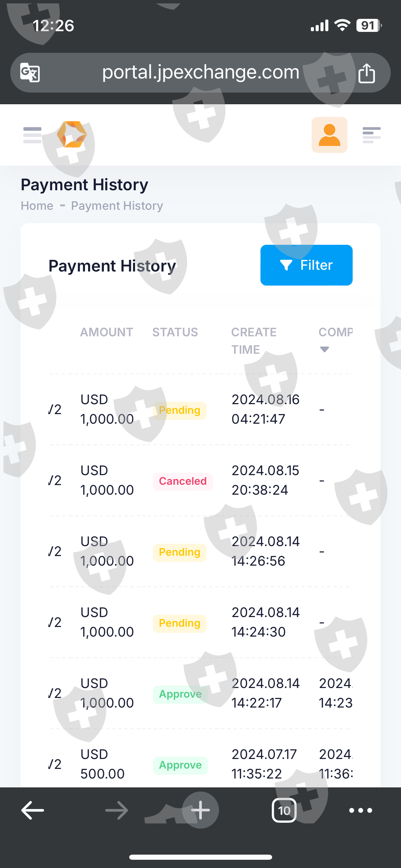
Task: Tap the orange JPEX logo
Action: (x=72, y=134)
